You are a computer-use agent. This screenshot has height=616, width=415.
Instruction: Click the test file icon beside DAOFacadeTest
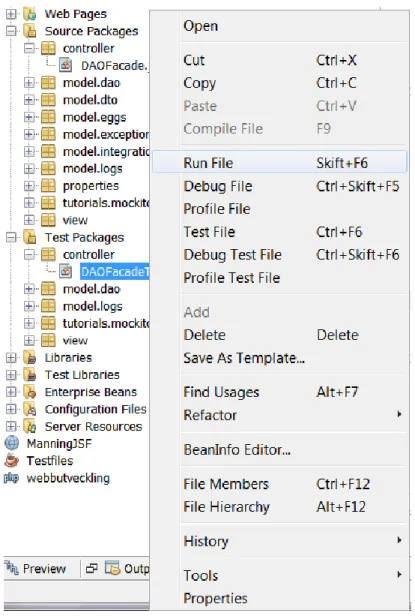tap(66, 271)
